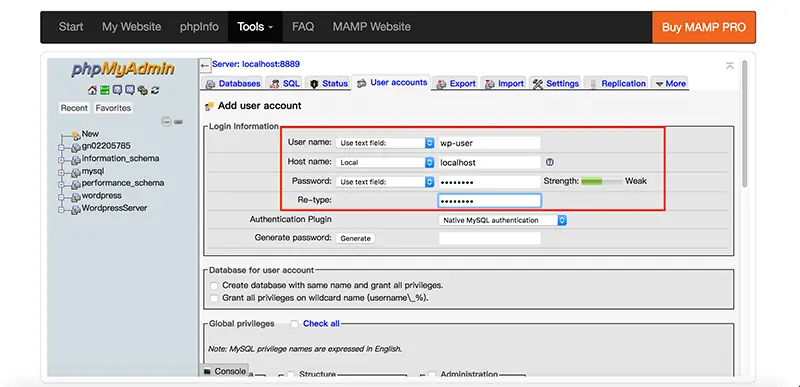Open the Password type dropdown
800x387 pixels.
tap(385, 182)
